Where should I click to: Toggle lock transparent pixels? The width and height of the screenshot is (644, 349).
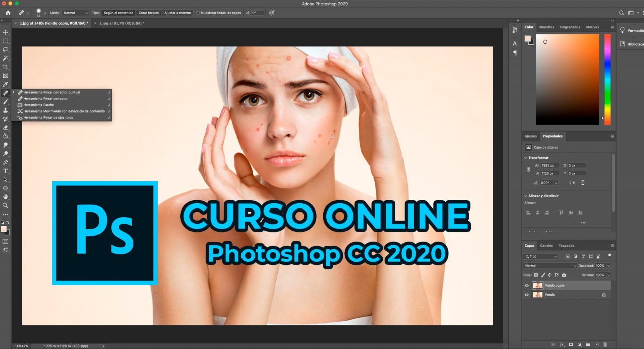(x=536, y=275)
